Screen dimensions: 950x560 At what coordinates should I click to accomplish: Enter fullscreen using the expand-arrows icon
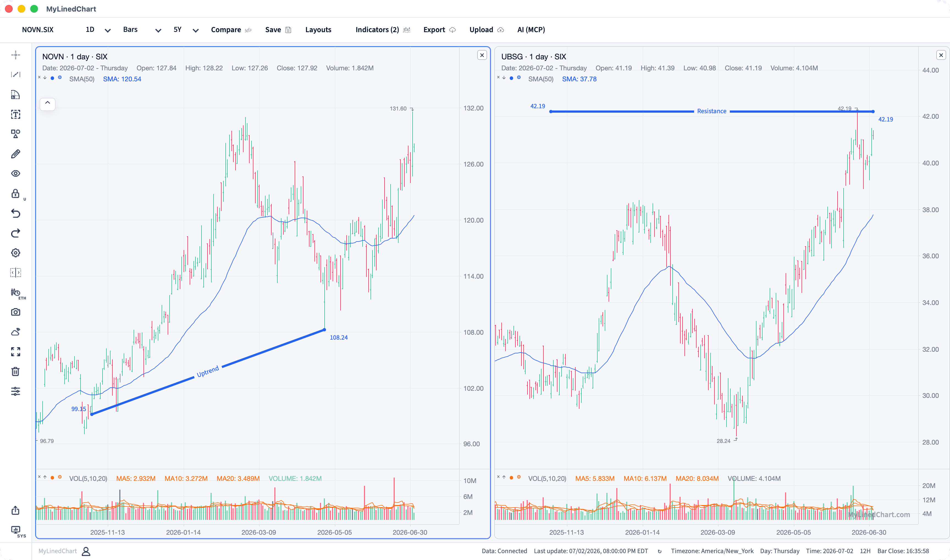point(15,352)
